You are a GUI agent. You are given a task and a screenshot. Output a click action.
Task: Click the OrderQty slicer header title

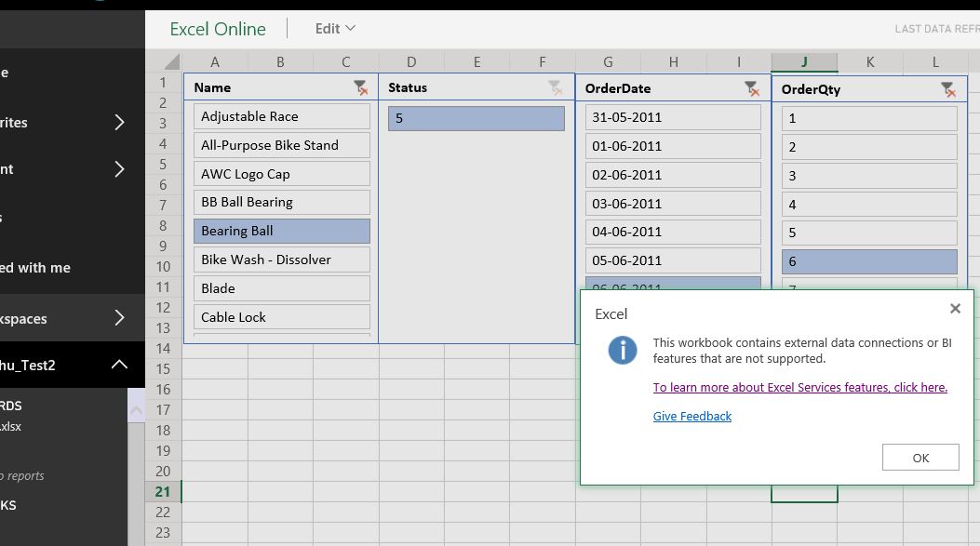811,89
